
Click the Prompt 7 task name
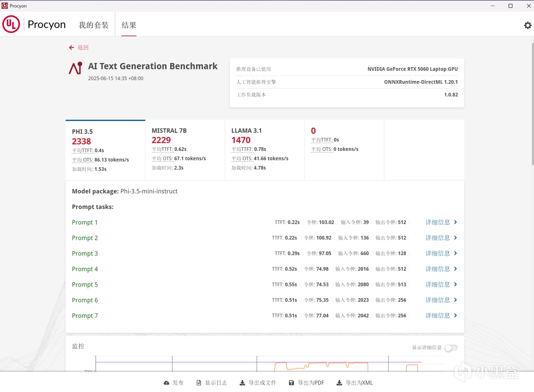85,316
